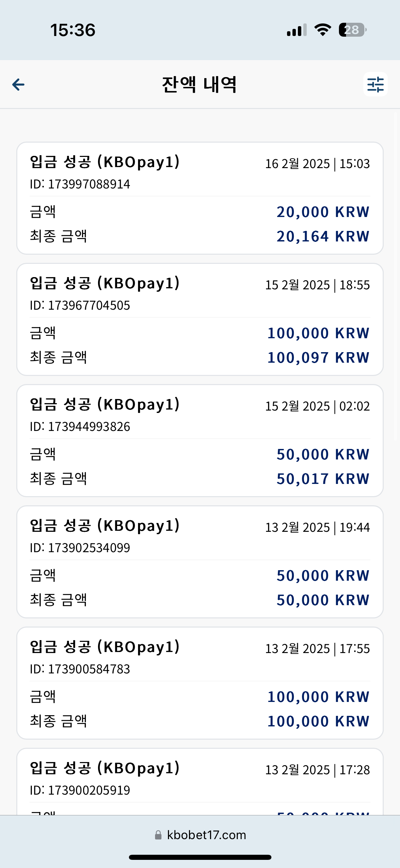Open deposit entry ID 173967704505

click(x=200, y=319)
